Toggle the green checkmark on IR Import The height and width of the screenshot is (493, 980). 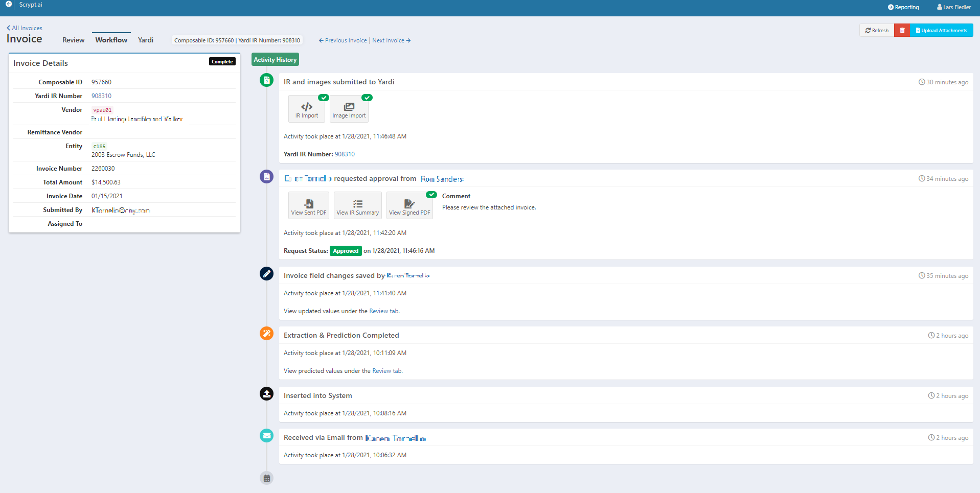324,97
